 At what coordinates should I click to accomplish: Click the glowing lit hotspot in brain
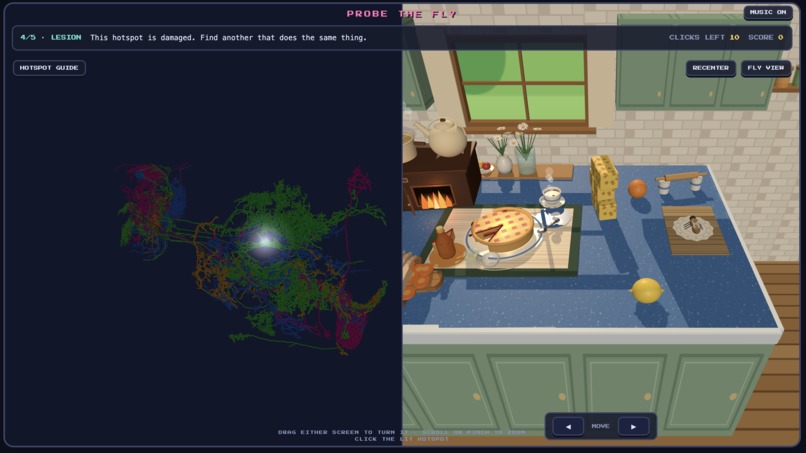[265, 240]
